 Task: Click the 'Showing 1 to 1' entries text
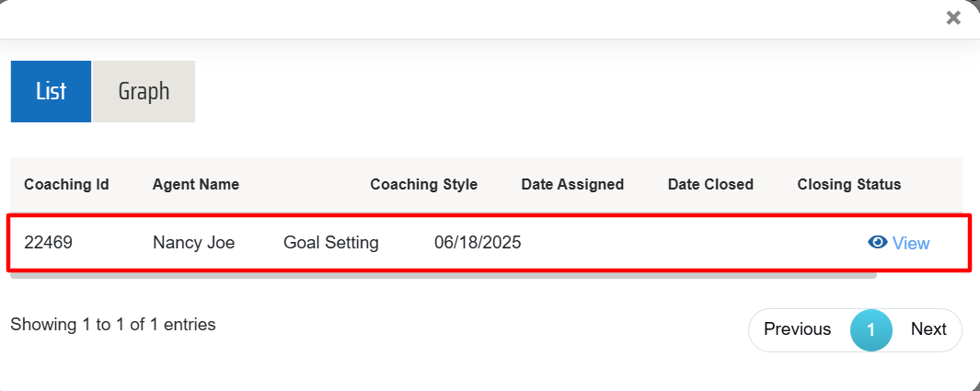113,324
